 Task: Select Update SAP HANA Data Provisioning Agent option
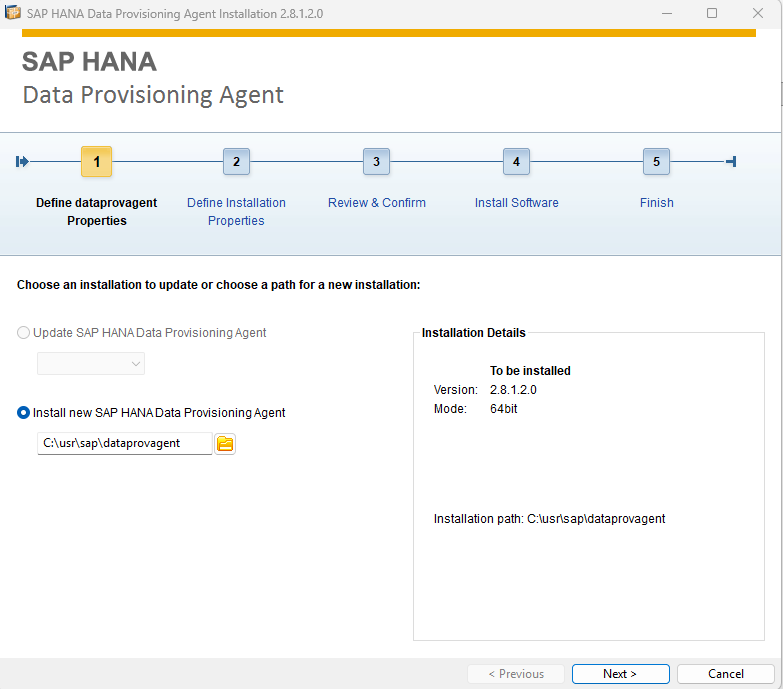coord(24,332)
